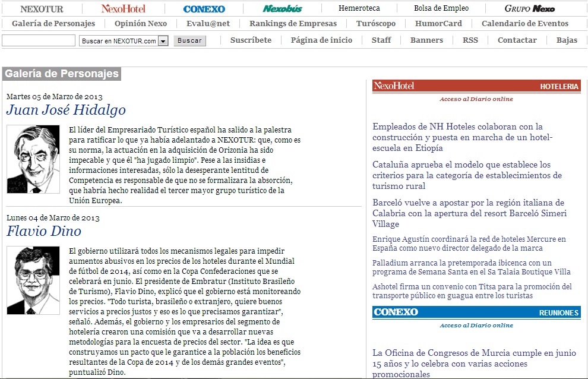Viewport: 588px width, 379px height.
Task: Focus the search text field
Action: (39, 40)
